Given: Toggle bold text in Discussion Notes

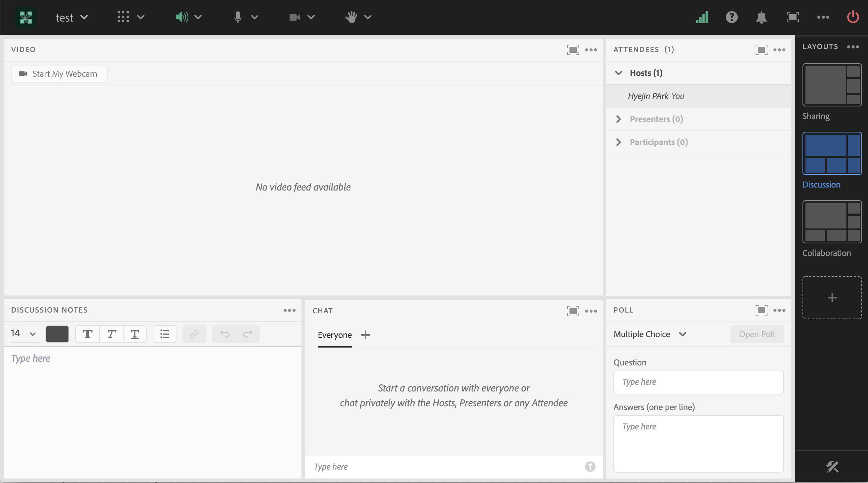Looking at the screenshot, I should coord(87,334).
